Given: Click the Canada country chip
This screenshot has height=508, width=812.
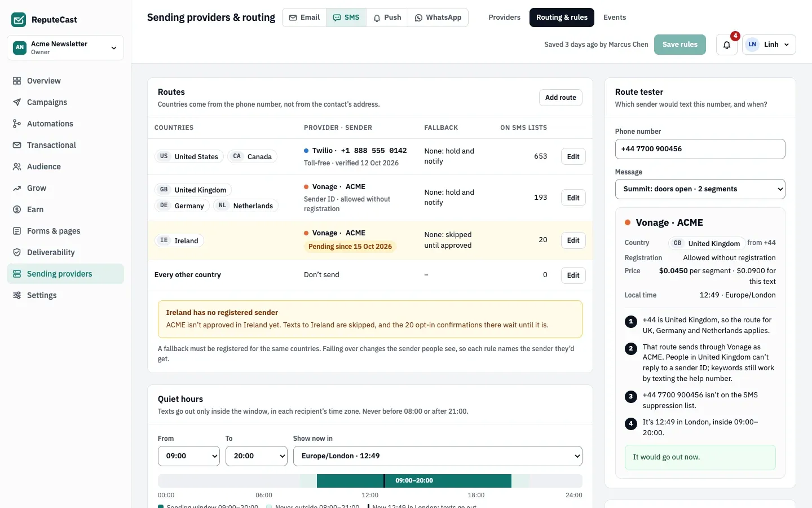Looking at the screenshot, I should (x=252, y=156).
